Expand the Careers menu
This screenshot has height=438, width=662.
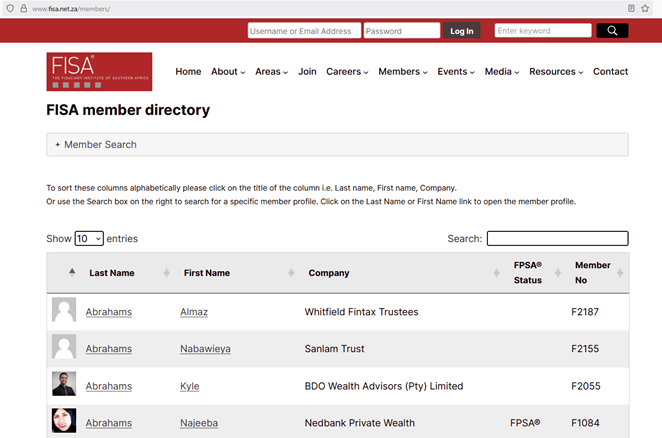(347, 72)
